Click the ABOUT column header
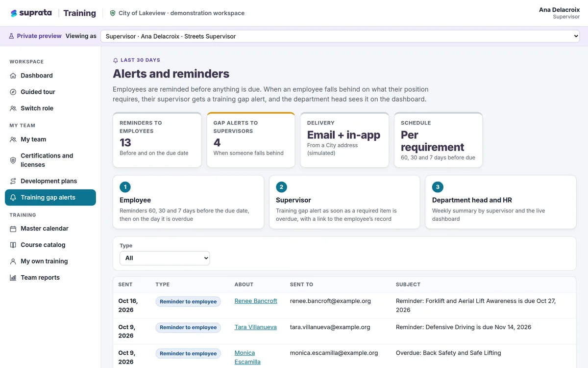This screenshot has width=588, height=368. pyautogui.click(x=244, y=285)
